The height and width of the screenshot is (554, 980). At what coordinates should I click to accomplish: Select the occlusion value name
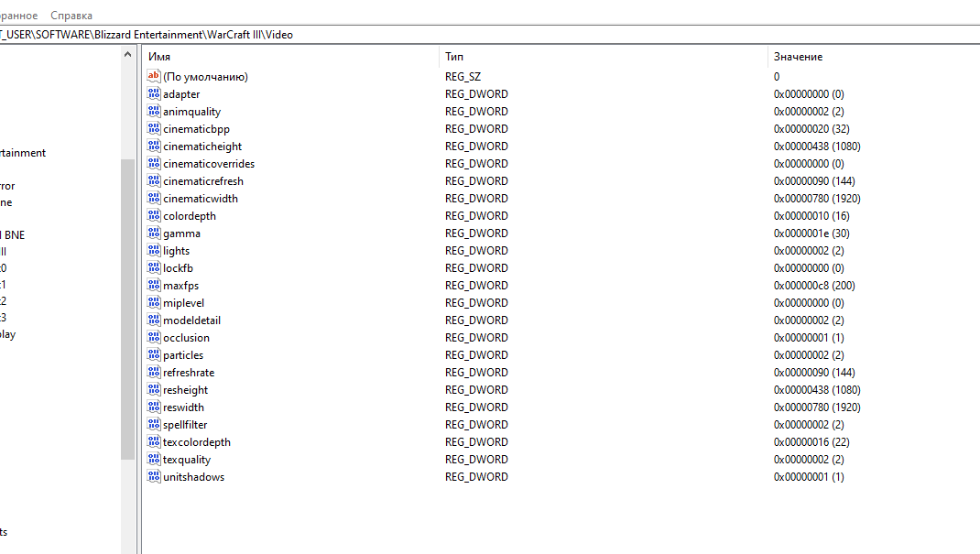tap(186, 337)
